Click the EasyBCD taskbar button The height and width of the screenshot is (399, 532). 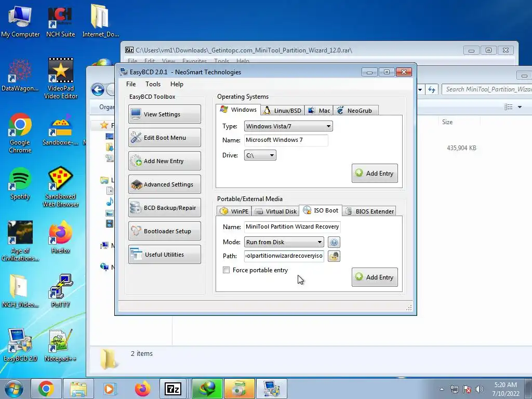271,389
